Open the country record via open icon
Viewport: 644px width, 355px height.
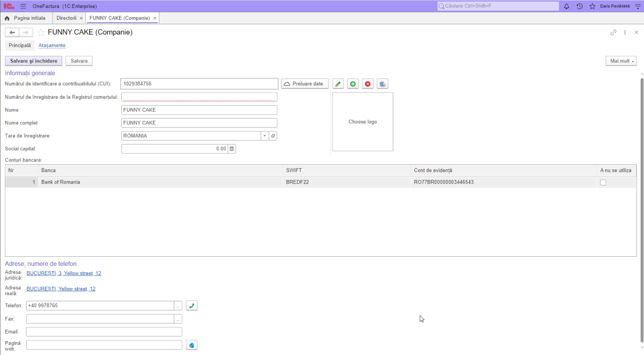click(273, 136)
